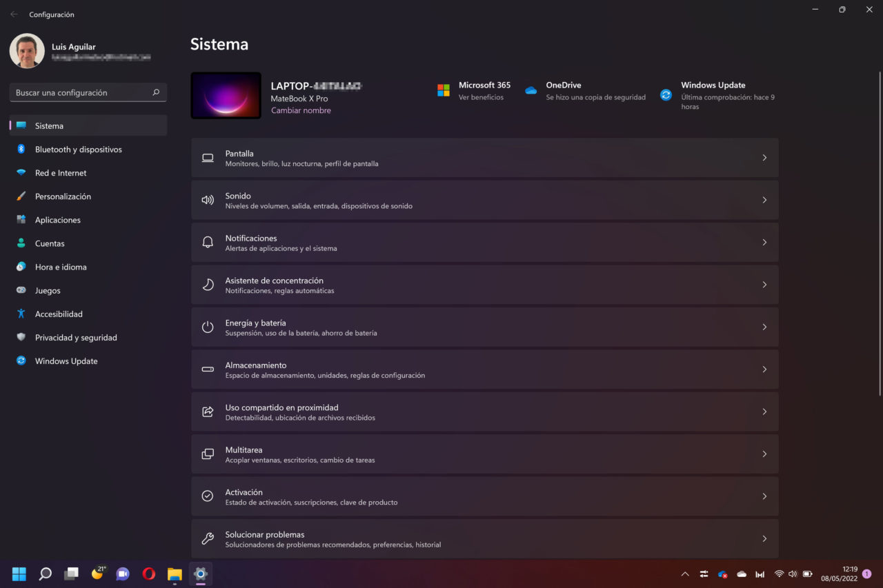Click the volume speaker icon in system tray
Image resolution: width=883 pixels, height=588 pixels.
click(x=793, y=574)
